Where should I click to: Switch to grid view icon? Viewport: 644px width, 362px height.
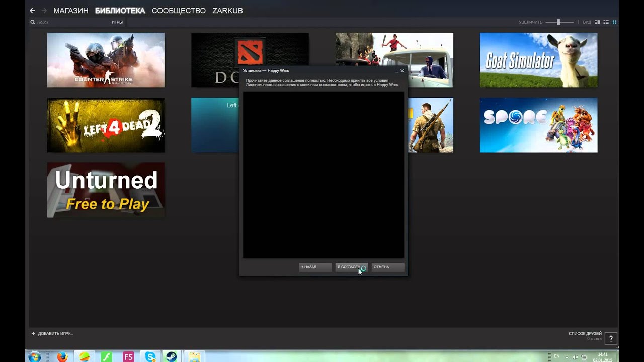[x=614, y=22]
